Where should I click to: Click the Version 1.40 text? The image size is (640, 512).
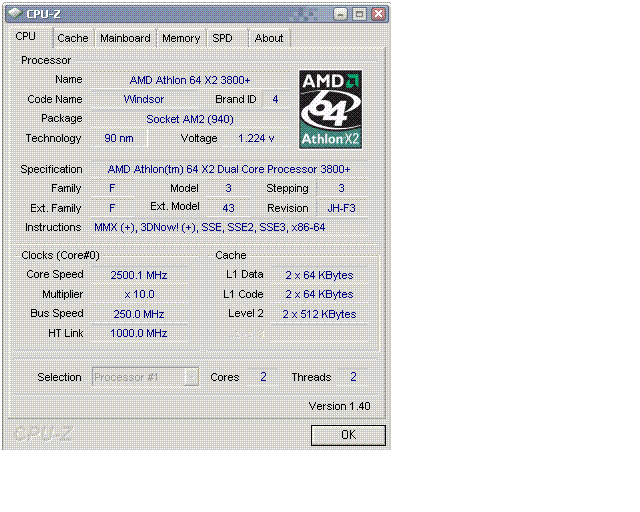[x=340, y=406]
